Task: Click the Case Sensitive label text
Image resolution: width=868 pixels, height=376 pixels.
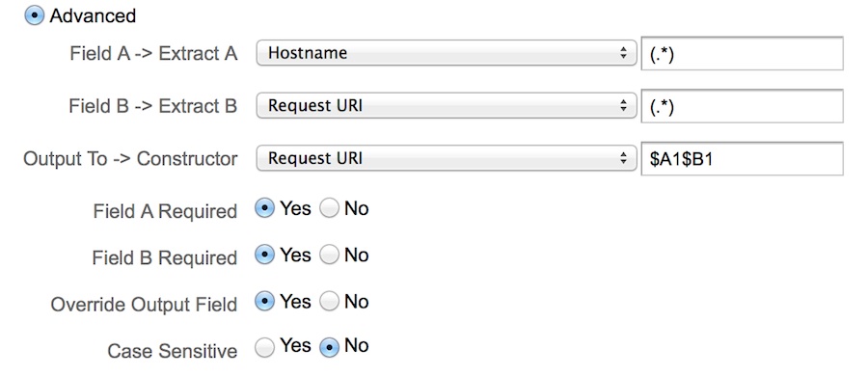Action: click(x=173, y=351)
